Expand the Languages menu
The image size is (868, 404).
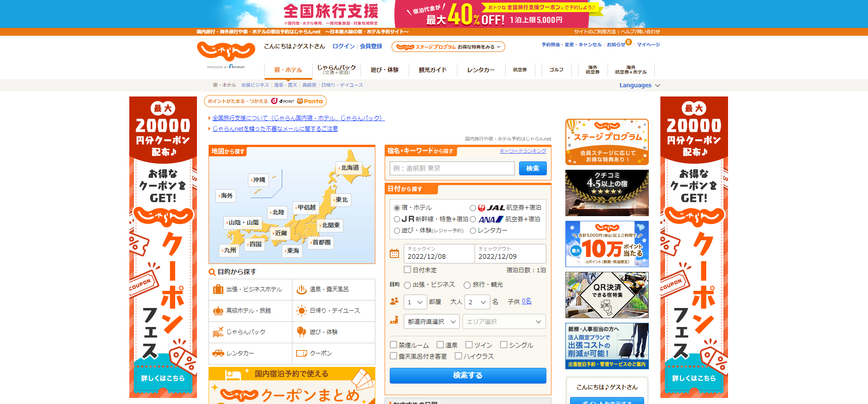pyautogui.click(x=640, y=85)
